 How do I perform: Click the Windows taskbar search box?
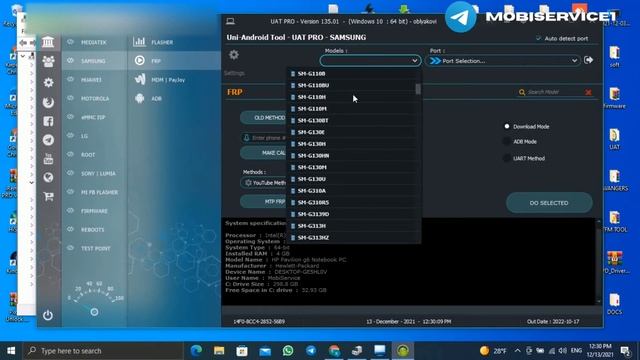(x=103, y=351)
